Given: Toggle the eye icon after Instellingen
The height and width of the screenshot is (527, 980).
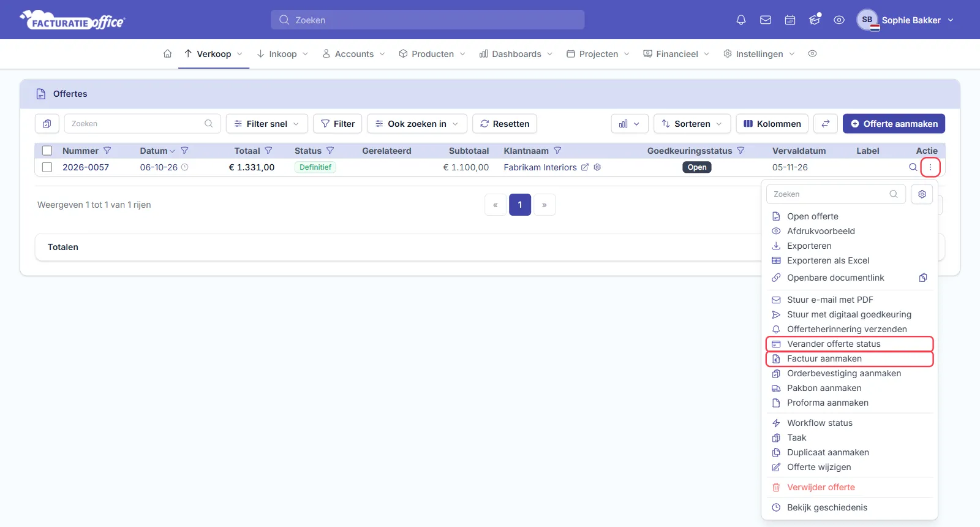Looking at the screenshot, I should click(812, 54).
